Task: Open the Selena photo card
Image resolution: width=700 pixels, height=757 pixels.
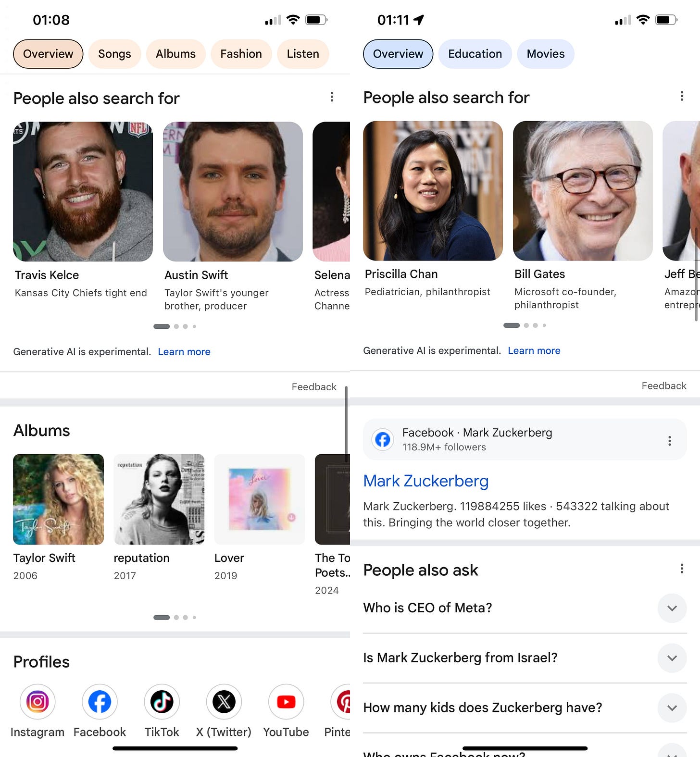Action: [x=331, y=191]
